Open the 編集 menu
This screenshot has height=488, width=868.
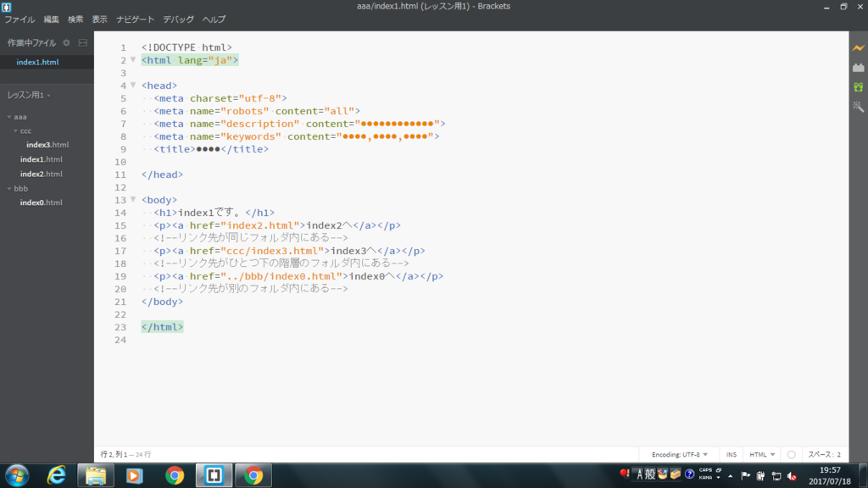[52, 19]
